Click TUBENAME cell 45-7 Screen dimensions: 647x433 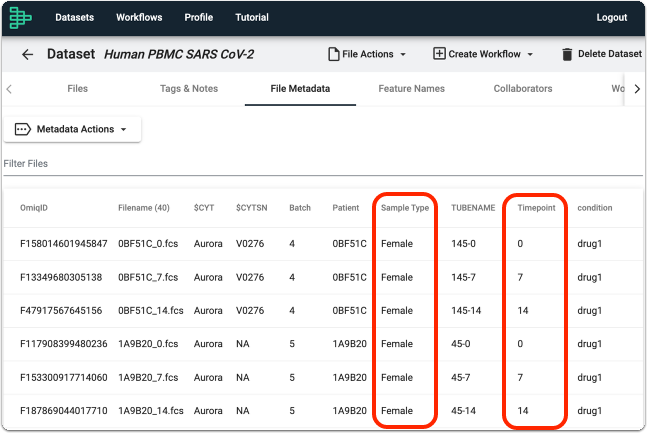click(x=460, y=378)
